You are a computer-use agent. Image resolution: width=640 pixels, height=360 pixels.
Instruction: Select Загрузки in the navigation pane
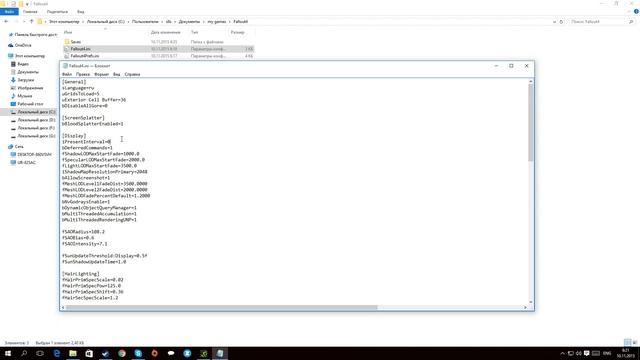click(26, 80)
